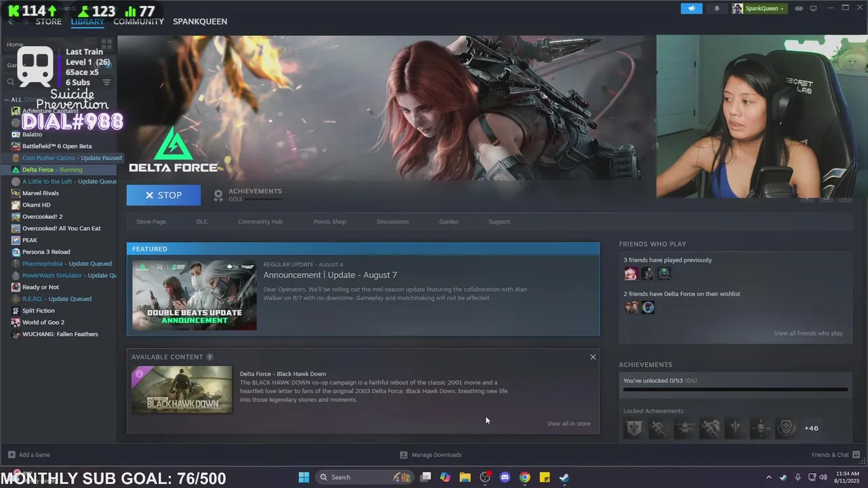Open the VR headset icon in title bar
The height and width of the screenshot is (488, 868).
[x=799, y=8]
